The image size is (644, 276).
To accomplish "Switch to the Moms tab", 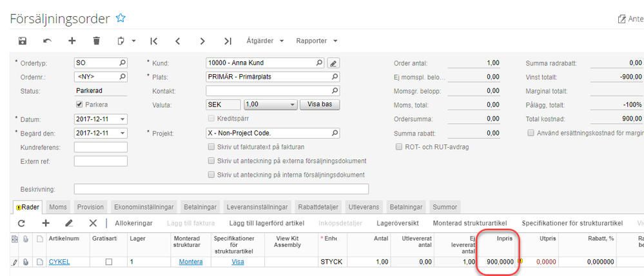I will click(58, 207).
